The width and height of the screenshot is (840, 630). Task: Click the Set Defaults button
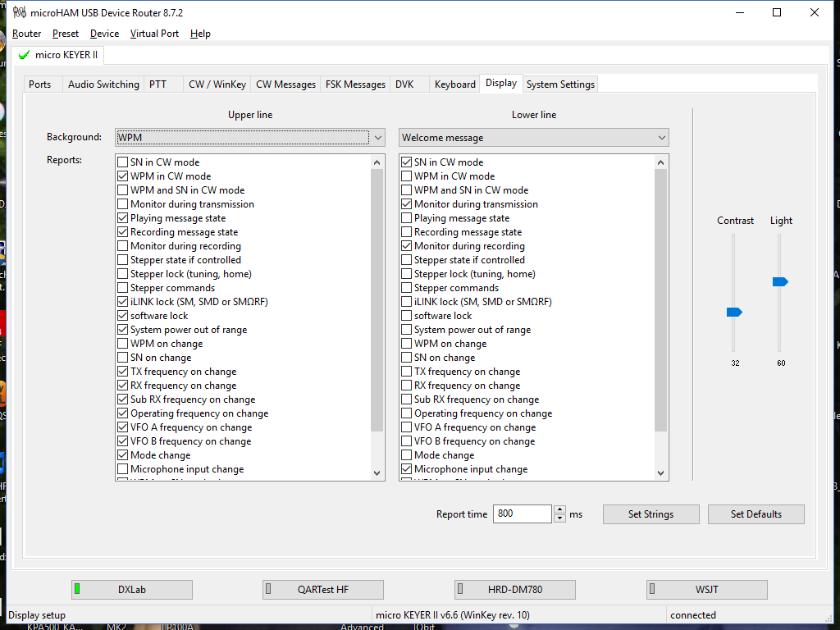tap(756, 514)
